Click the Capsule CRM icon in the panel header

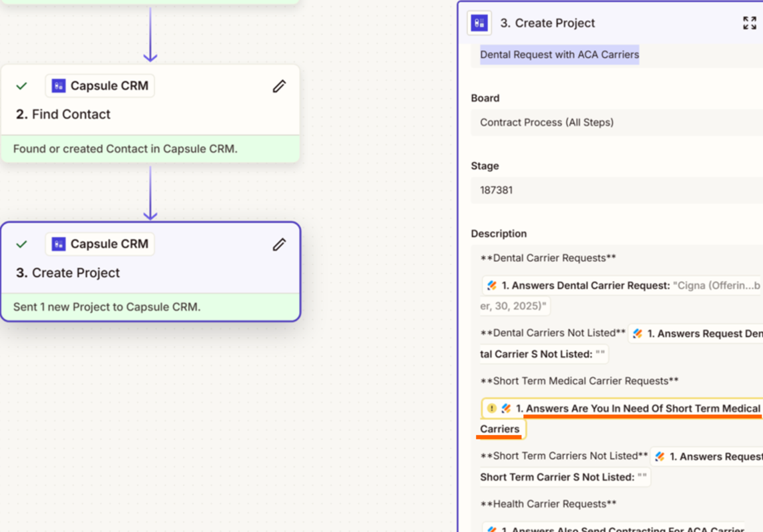[x=479, y=23]
